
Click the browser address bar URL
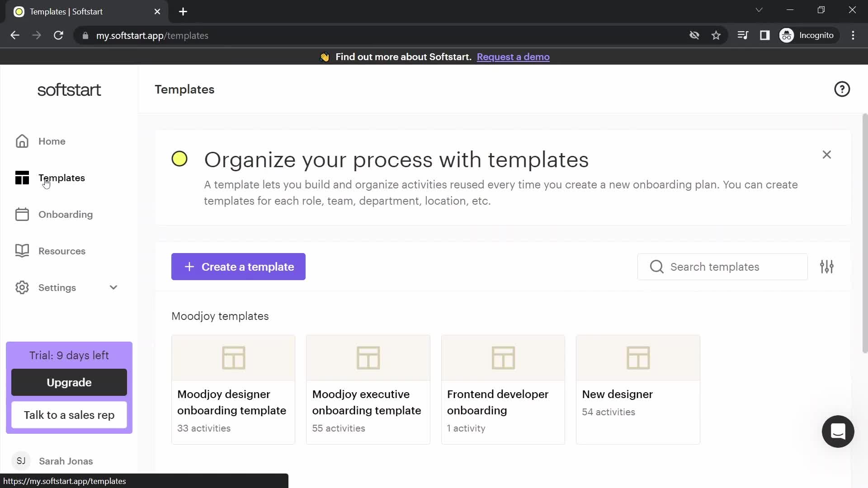pyautogui.click(x=152, y=36)
